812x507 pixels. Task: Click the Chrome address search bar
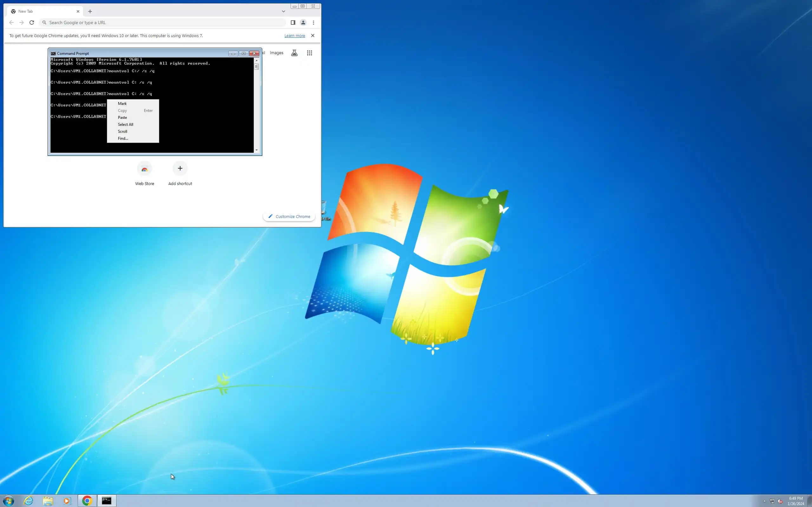(164, 22)
